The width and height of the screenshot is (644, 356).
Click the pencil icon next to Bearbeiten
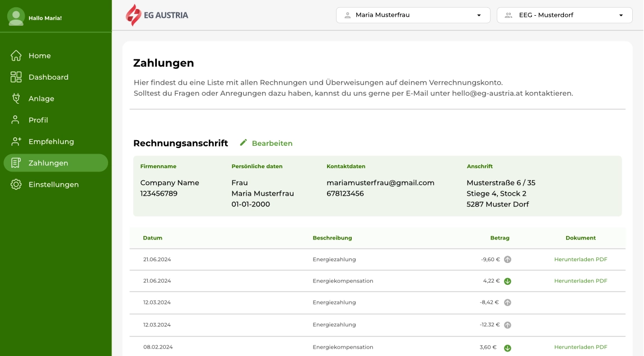[243, 143]
